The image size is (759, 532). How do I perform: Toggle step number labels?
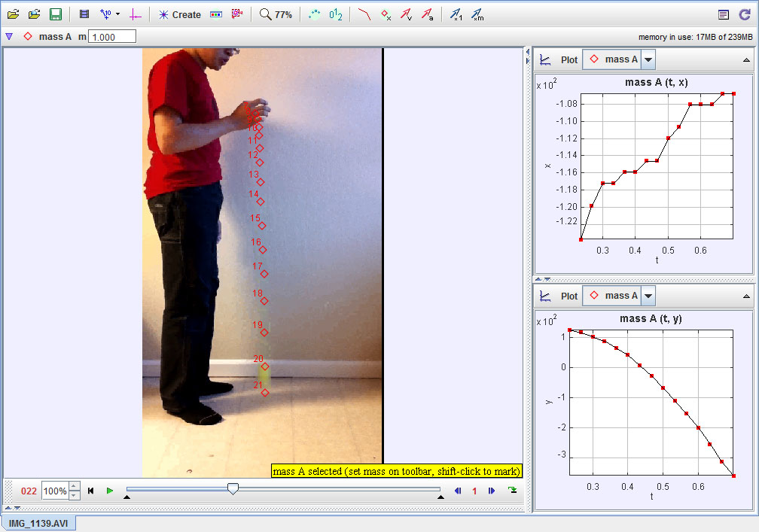[x=337, y=14]
